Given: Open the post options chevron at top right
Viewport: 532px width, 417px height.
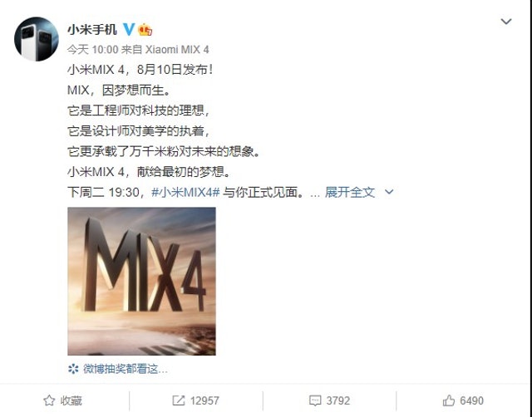Looking at the screenshot, I should point(506,22).
